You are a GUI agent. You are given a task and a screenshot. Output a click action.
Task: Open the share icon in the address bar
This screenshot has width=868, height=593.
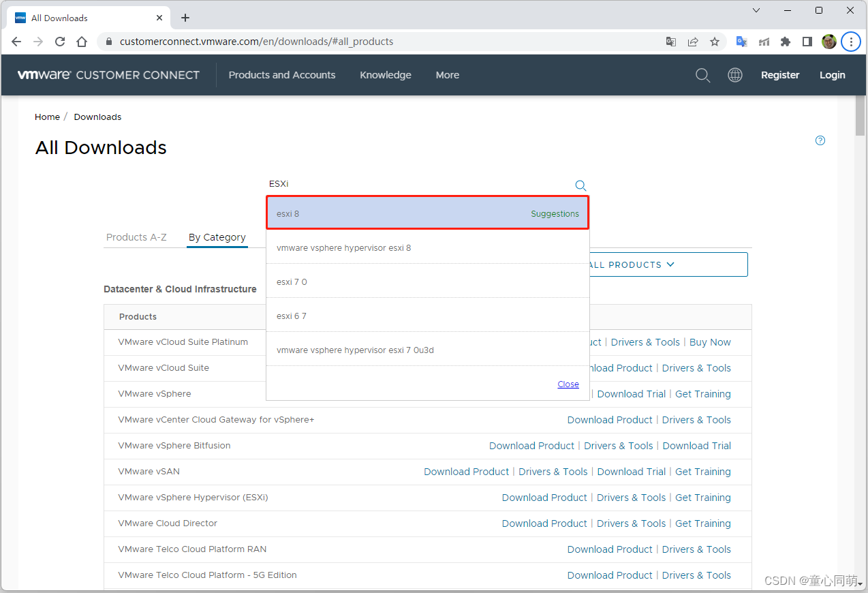coord(693,42)
